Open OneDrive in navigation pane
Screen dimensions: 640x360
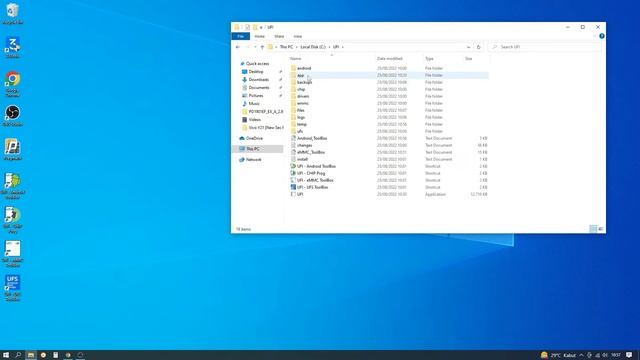(x=254, y=138)
